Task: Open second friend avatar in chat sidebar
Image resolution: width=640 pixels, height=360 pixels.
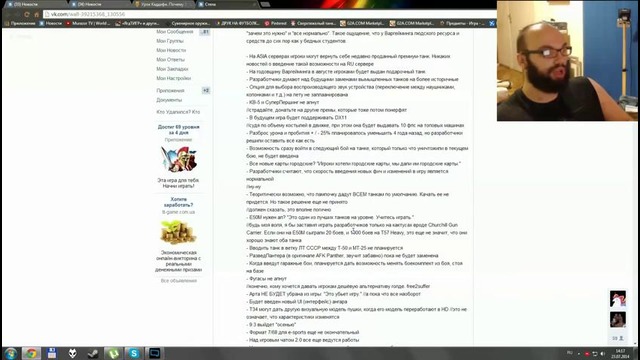Action: (x=618, y=320)
